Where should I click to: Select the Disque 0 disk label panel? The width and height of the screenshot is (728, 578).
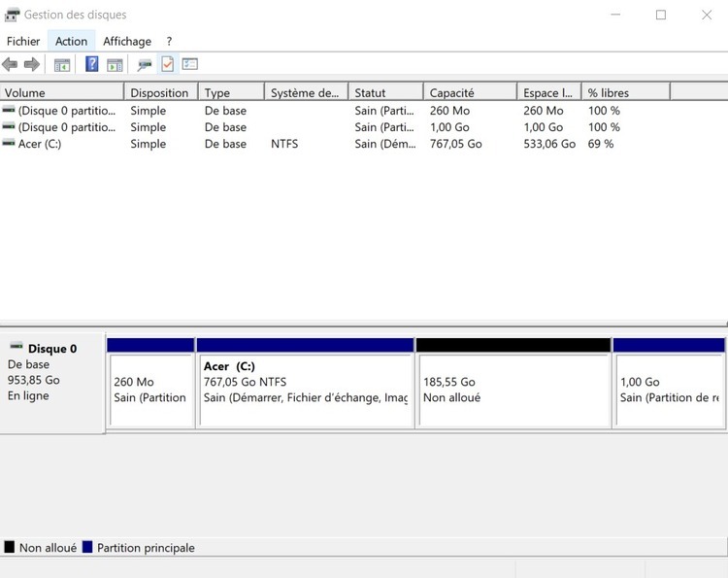tap(52, 379)
